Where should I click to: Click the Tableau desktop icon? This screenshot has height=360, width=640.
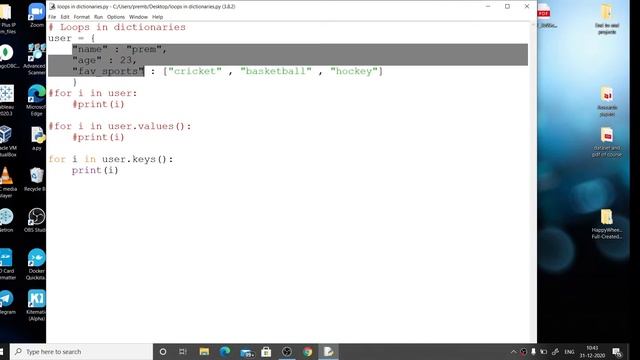click(x=7, y=100)
